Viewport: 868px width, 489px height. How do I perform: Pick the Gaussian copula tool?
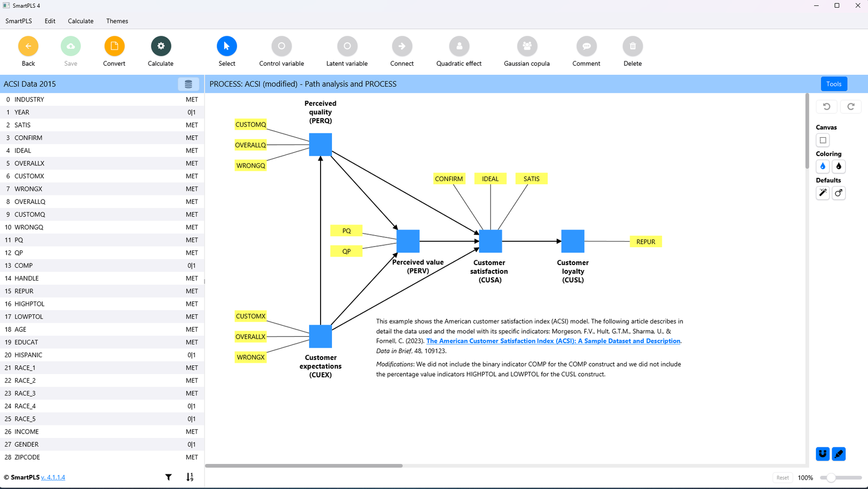[x=527, y=46]
